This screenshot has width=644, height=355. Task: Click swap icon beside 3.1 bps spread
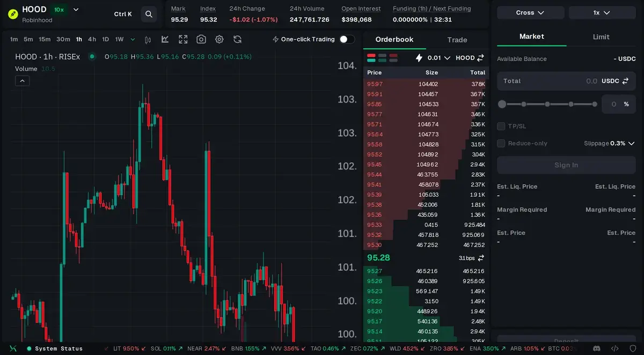coord(481,258)
